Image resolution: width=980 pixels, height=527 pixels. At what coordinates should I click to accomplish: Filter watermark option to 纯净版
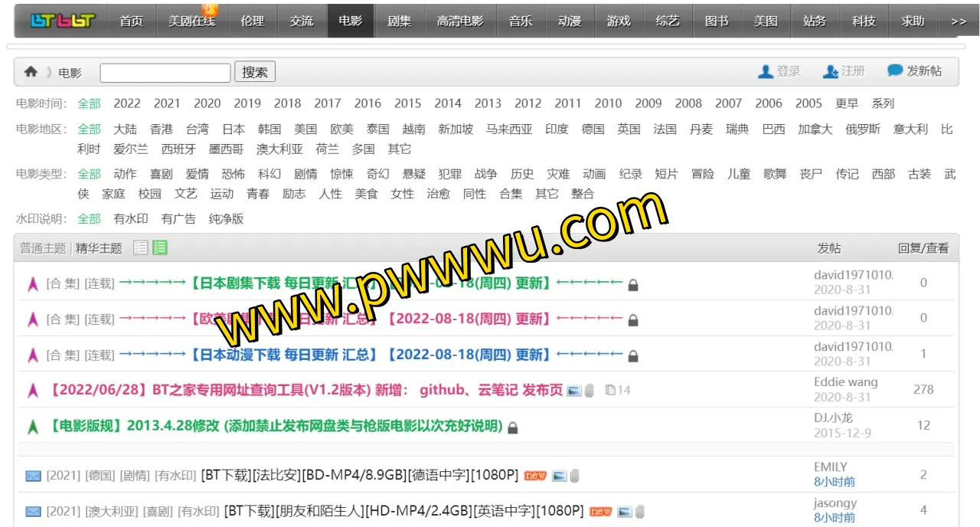(226, 219)
